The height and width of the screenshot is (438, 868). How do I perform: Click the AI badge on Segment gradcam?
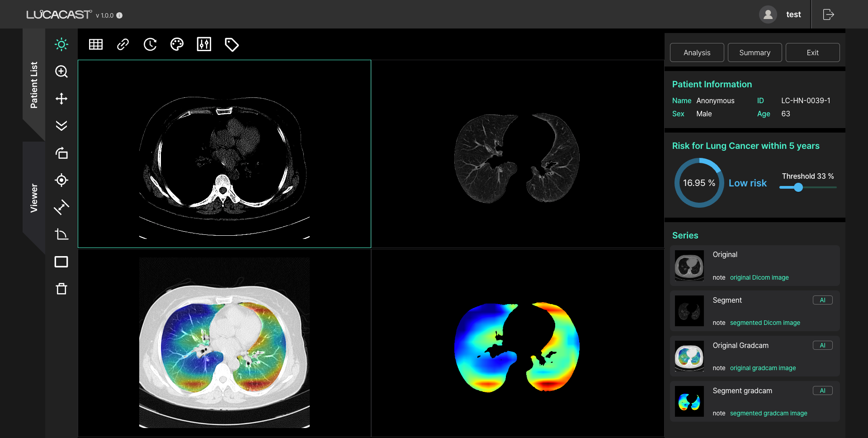tap(822, 390)
